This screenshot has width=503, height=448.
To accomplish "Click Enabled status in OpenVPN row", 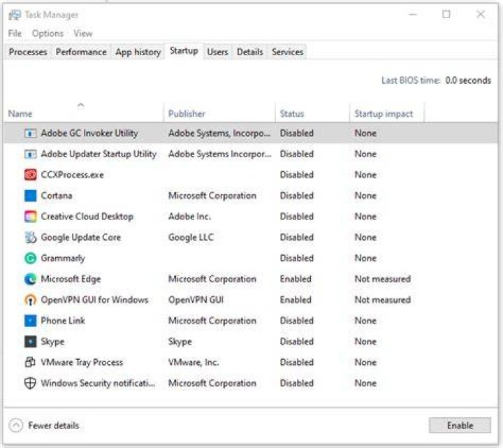I will 296,300.
